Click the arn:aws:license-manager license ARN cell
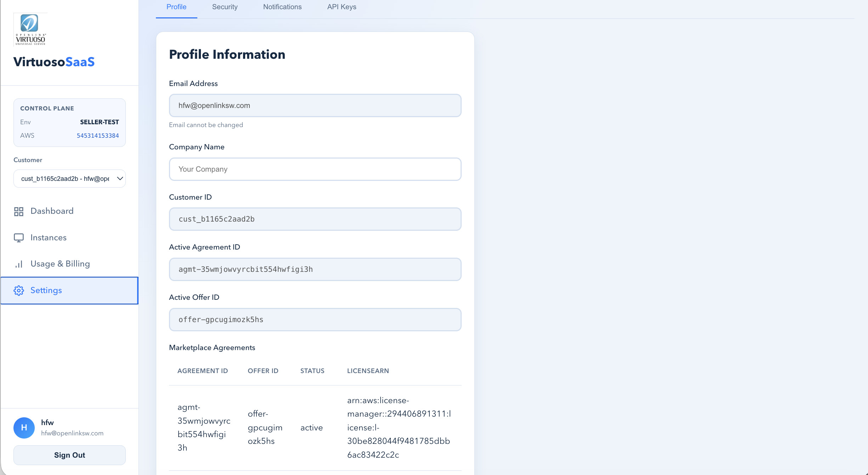Viewport: 868px width, 475px height. pyautogui.click(x=399, y=428)
